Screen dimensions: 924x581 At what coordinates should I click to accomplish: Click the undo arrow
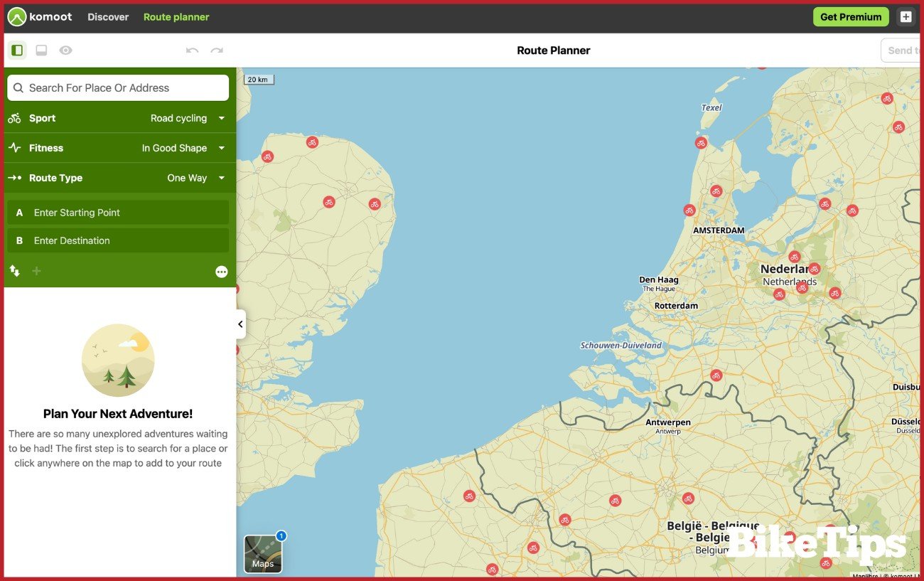pos(192,50)
